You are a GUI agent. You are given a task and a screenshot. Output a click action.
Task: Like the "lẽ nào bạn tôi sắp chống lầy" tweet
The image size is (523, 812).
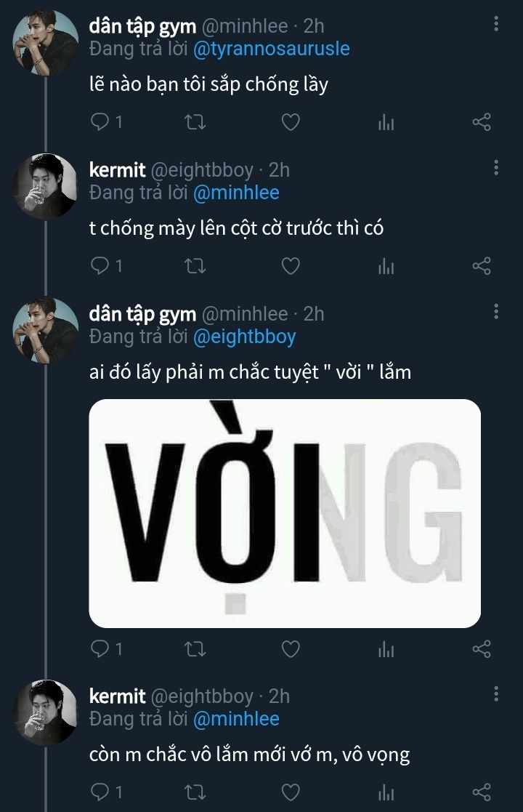click(291, 123)
